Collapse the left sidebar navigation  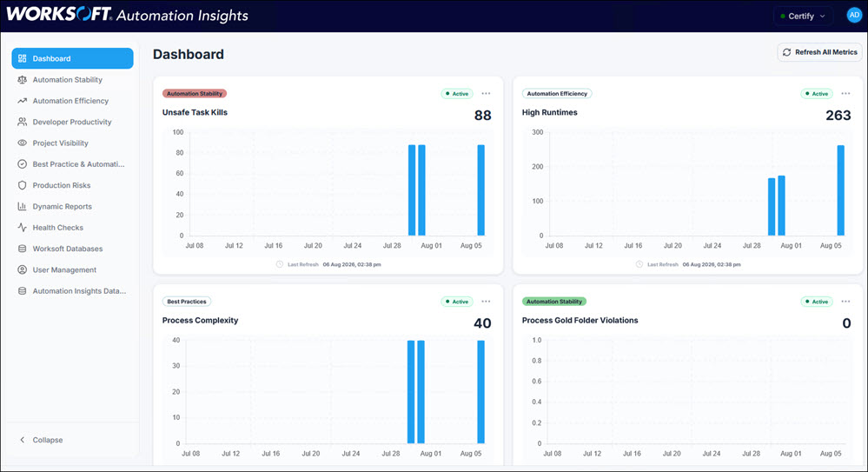coord(42,440)
